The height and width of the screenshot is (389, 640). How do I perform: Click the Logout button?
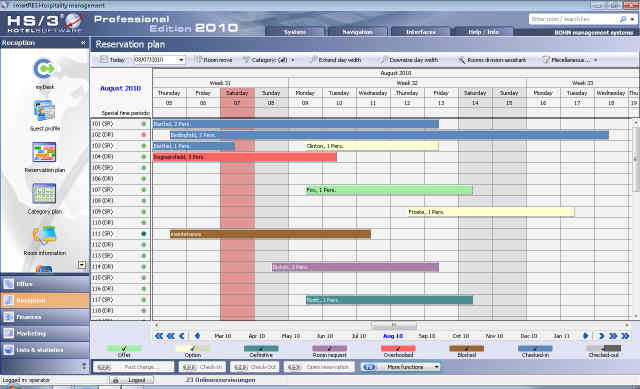click(x=131, y=380)
